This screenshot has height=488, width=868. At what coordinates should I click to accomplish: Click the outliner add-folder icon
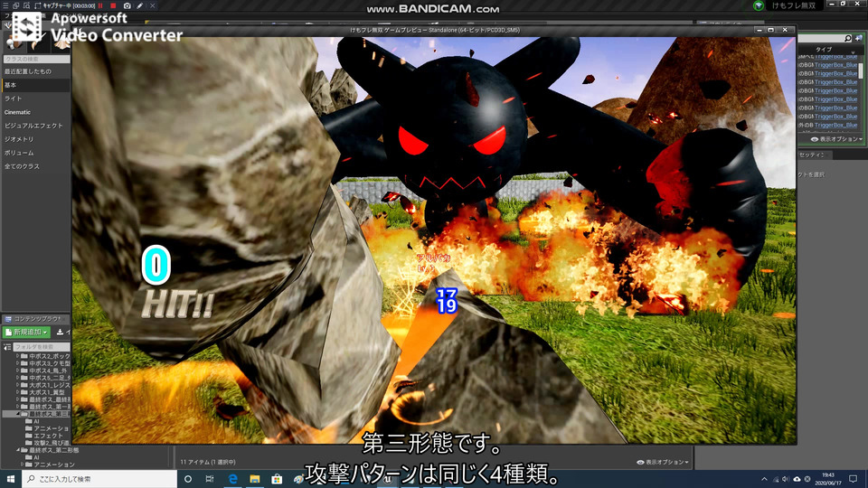(x=859, y=38)
